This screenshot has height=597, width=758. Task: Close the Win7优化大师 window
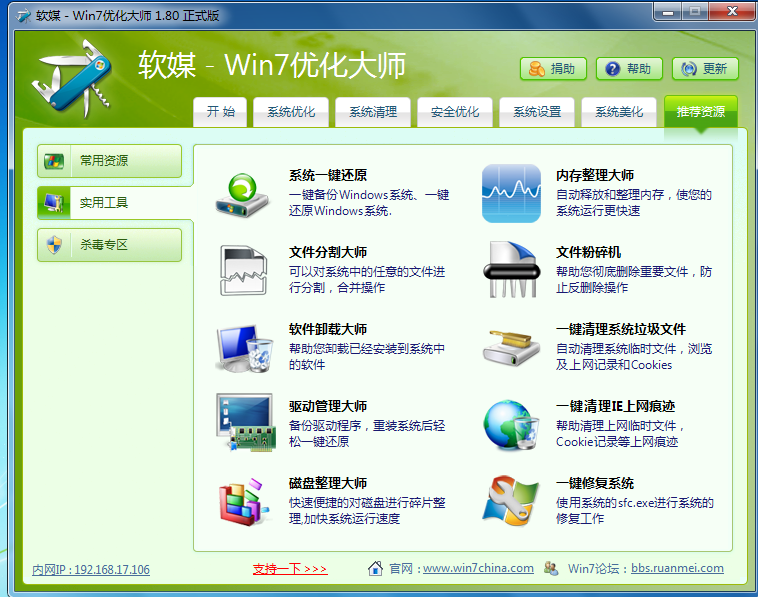pos(733,12)
